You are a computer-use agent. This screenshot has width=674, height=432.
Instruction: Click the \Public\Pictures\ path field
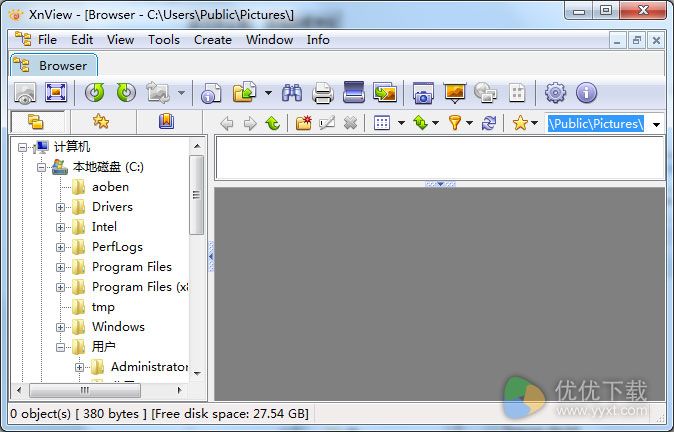596,124
